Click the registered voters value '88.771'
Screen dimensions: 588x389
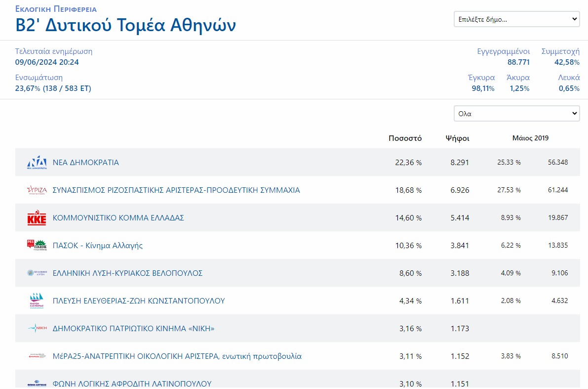pyautogui.click(x=518, y=62)
